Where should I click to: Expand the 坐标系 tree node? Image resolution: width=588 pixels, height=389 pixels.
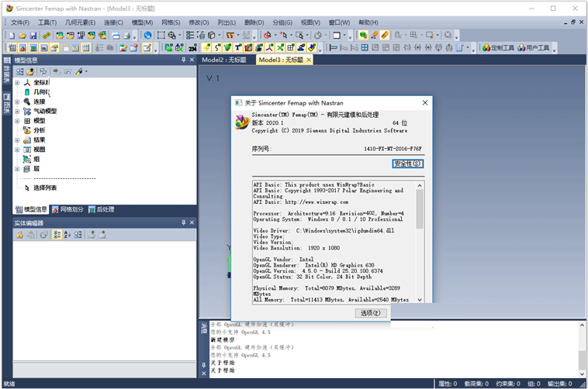coord(17,82)
